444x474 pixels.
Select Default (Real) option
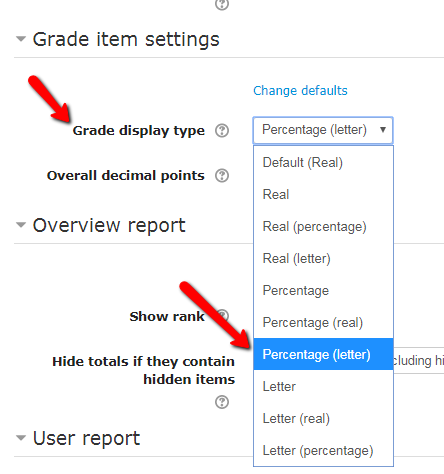pos(323,163)
